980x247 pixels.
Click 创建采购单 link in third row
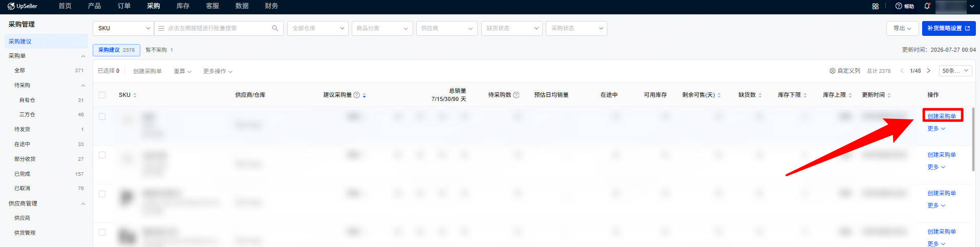942,193
